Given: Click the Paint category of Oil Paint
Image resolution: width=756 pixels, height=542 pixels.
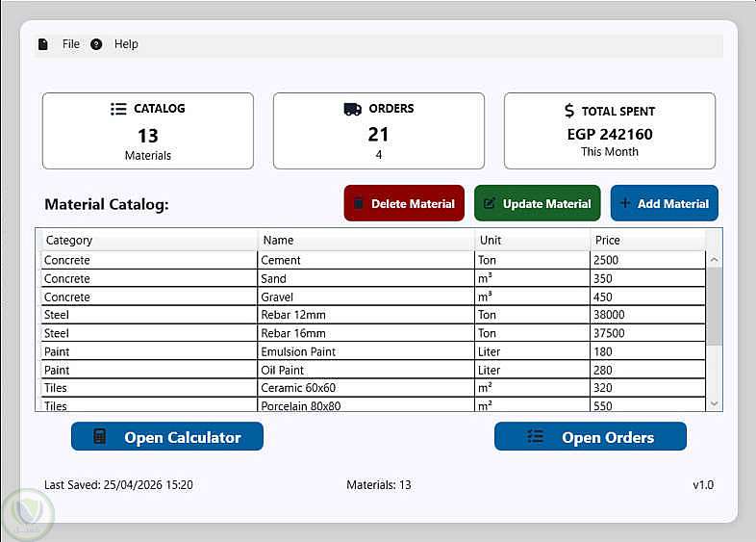Looking at the screenshot, I should pos(149,370).
